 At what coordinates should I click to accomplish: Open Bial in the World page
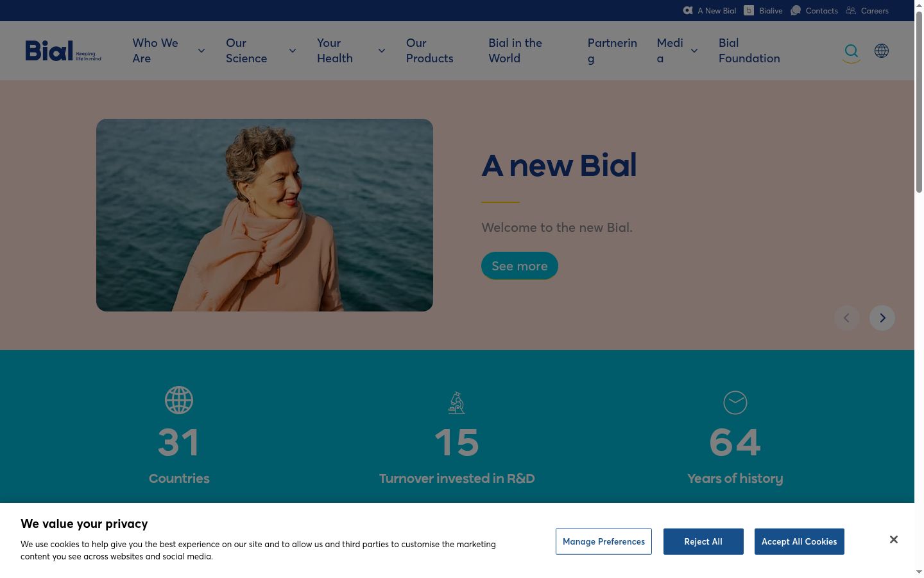[515, 51]
